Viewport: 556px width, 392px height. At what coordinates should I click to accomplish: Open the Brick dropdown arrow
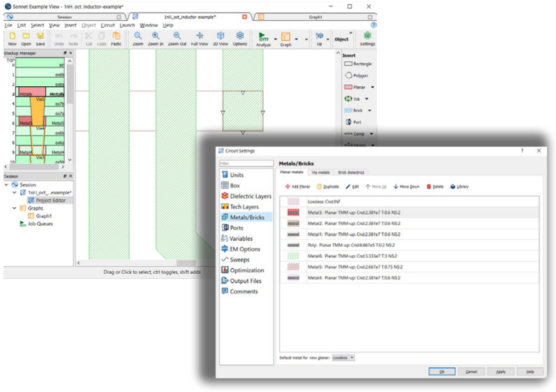370,111
